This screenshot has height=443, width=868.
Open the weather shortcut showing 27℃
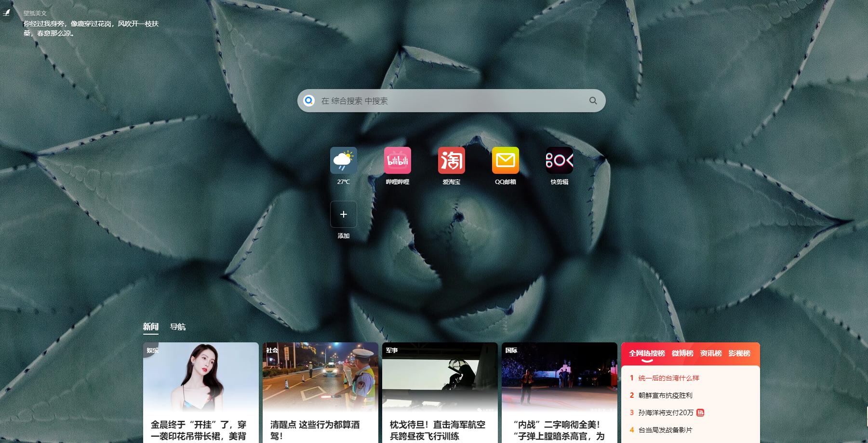click(344, 160)
